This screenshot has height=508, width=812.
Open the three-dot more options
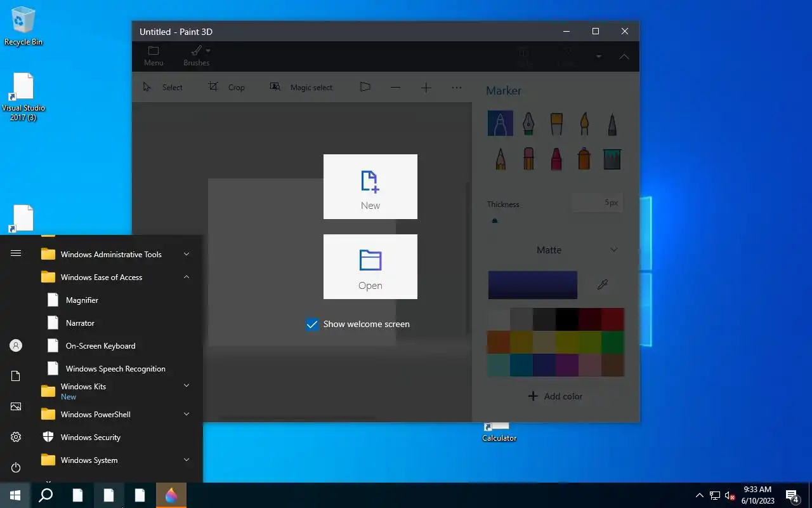[x=457, y=87]
